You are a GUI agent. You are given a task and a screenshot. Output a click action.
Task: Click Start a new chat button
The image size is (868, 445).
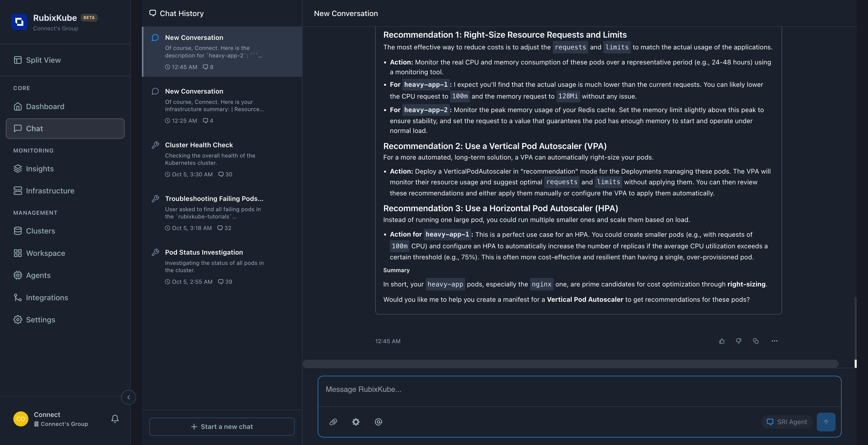(222, 426)
